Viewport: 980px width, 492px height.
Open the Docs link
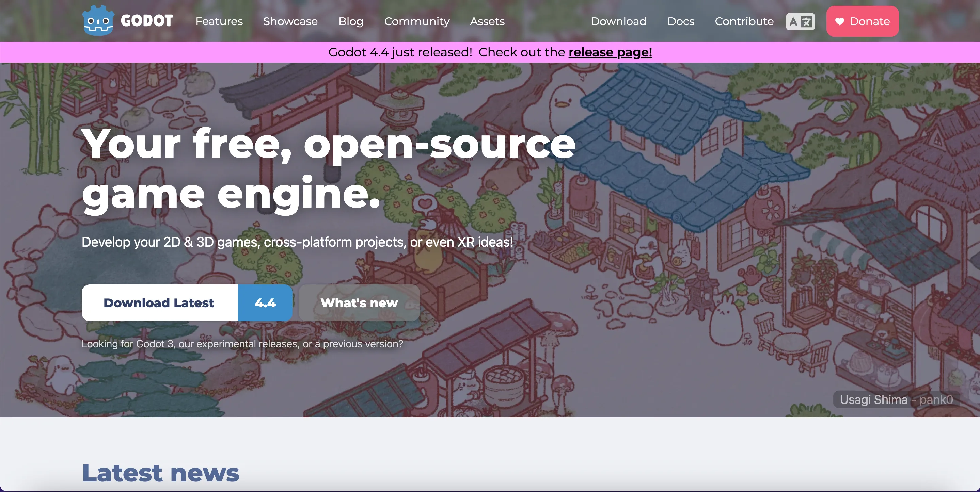[681, 21]
